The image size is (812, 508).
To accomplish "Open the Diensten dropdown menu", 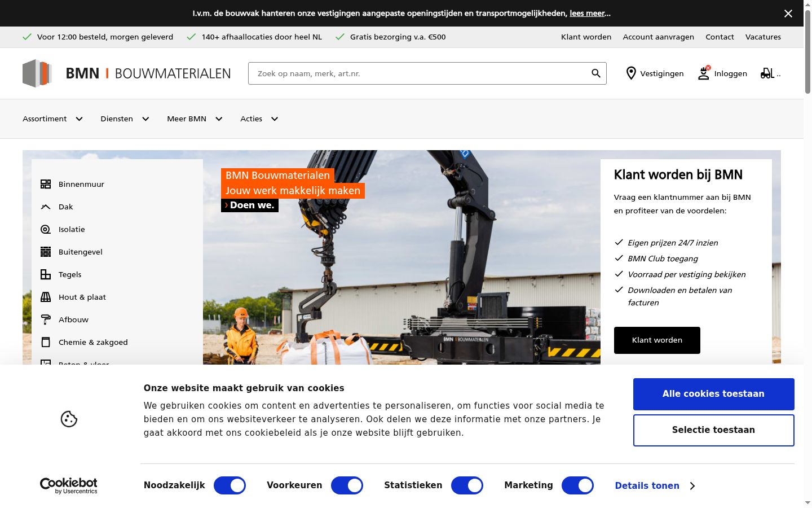I will click(x=125, y=119).
